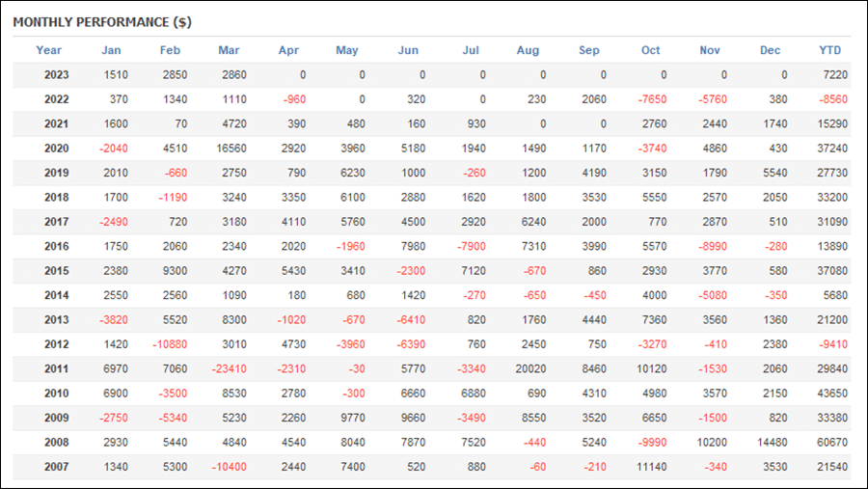Select the 2011 year row label
This screenshot has height=489, width=868.
[x=57, y=368]
